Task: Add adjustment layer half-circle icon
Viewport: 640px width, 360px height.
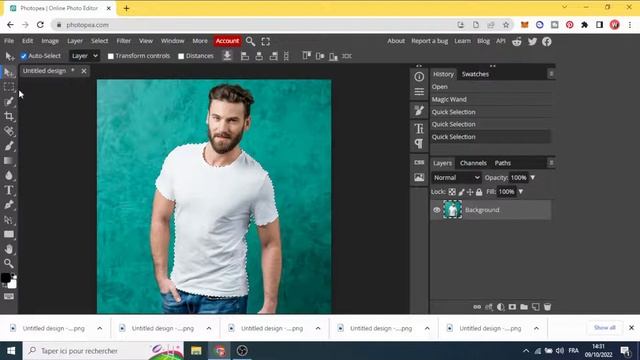Action: click(500, 307)
